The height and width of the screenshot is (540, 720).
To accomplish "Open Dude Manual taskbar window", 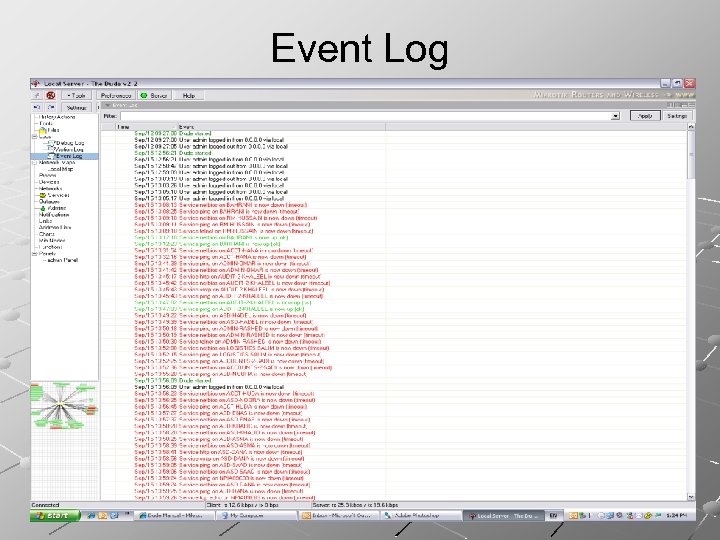I will pyautogui.click(x=174, y=515).
